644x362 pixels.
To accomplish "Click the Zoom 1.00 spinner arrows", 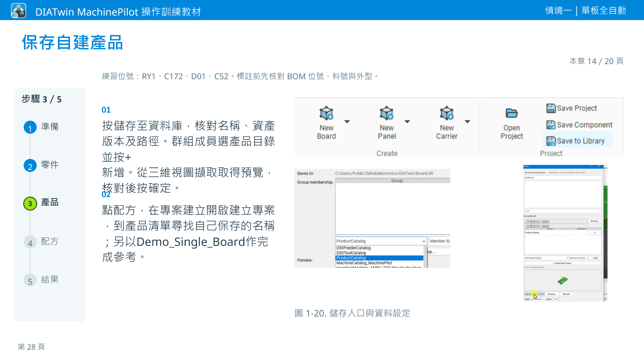I will click(559, 299).
